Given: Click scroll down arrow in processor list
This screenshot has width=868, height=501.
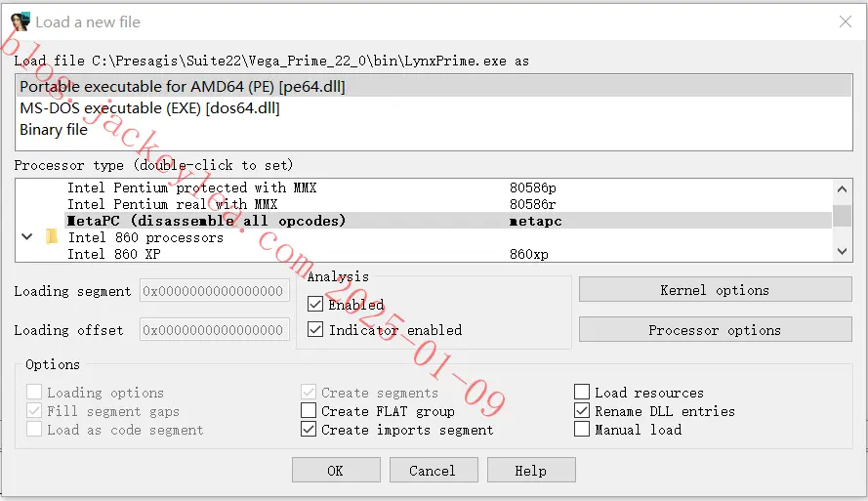Looking at the screenshot, I should point(842,251).
